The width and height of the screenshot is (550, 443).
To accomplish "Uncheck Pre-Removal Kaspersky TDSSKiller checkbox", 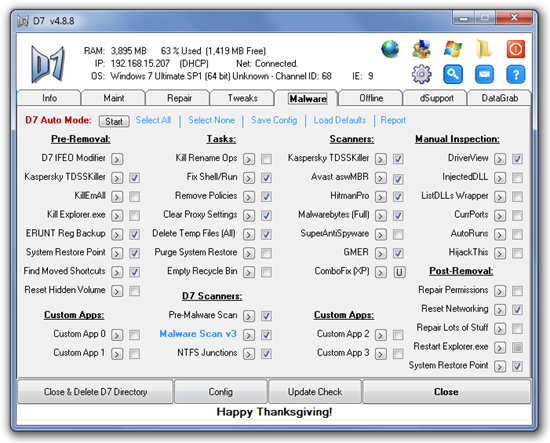I will (134, 178).
